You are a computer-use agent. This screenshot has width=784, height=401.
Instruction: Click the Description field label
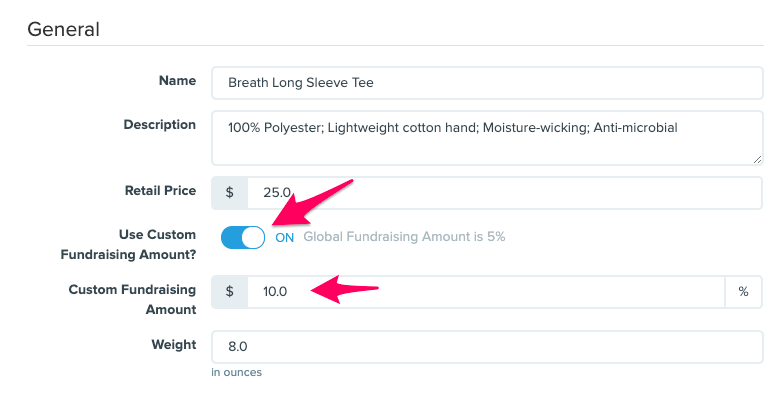[x=159, y=125]
